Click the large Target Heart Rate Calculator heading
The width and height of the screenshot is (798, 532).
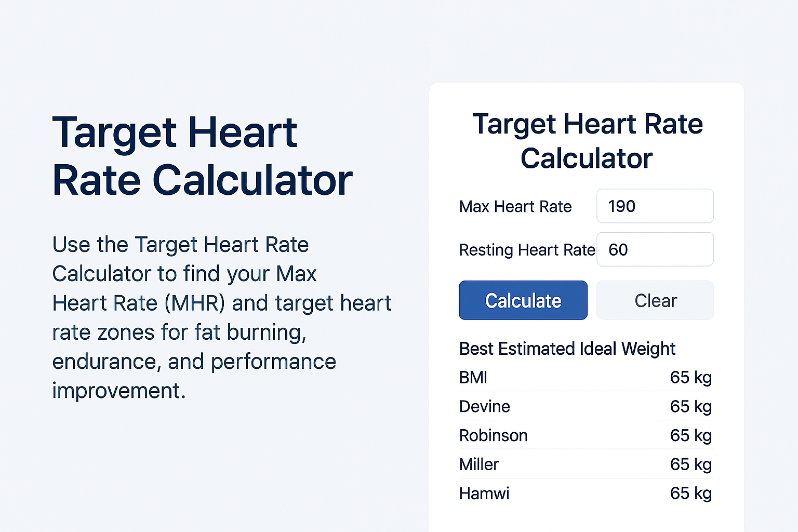(x=202, y=155)
